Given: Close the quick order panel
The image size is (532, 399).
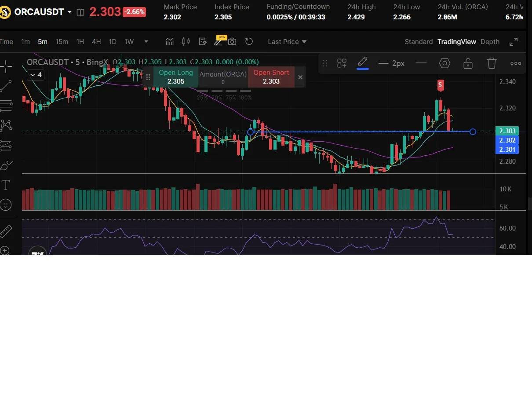Looking at the screenshot, I should [x=300, y=77].
